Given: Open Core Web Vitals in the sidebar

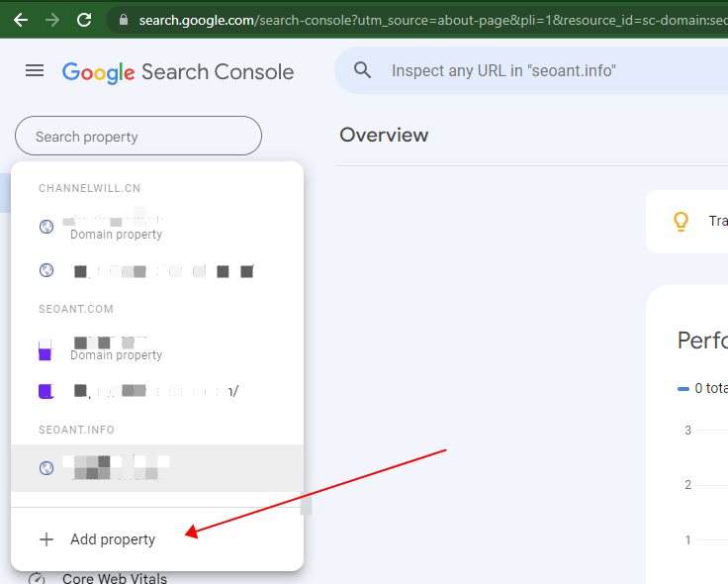Looking at the screenshot, I should 114,578.
